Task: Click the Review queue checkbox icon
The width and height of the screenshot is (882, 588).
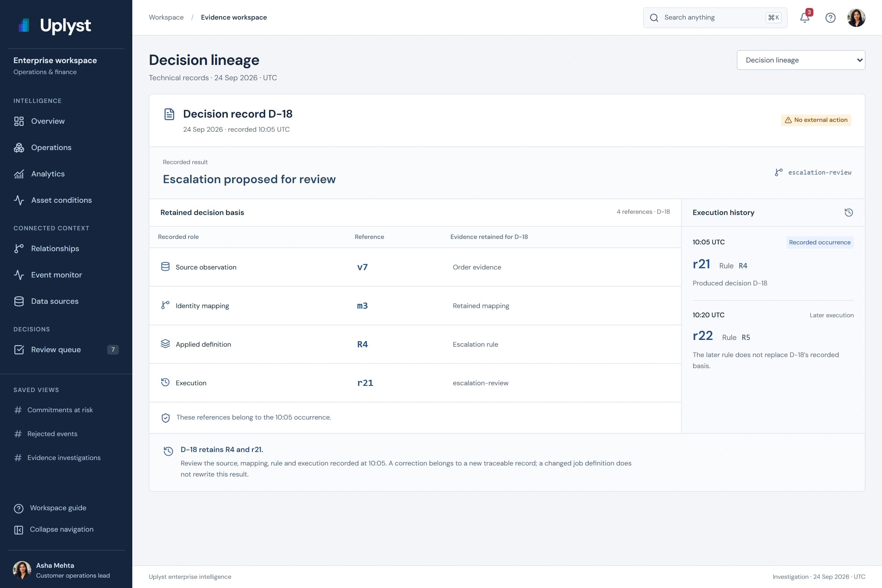Action: 19,349
